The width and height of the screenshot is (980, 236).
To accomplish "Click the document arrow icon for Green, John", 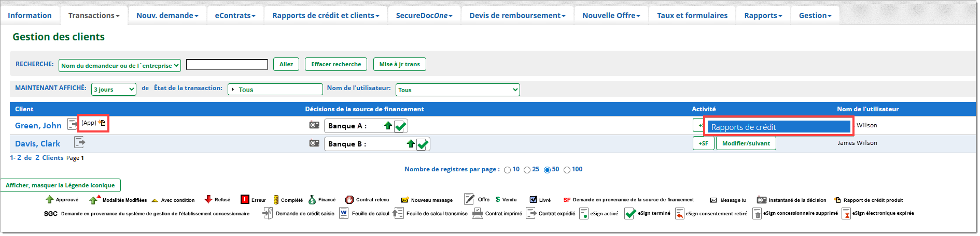I will coord(72,124).
